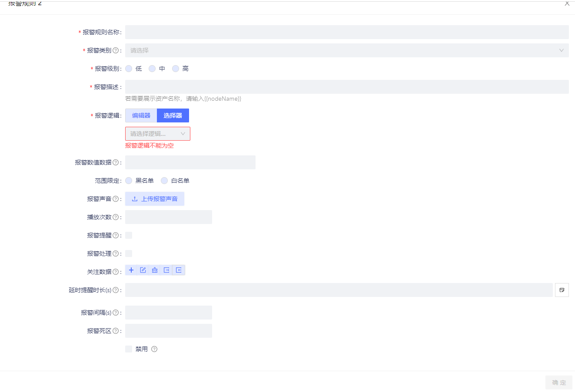Focus the 报警间隔(s) input field
Screen dimensions: 575x392
point(169,313)
